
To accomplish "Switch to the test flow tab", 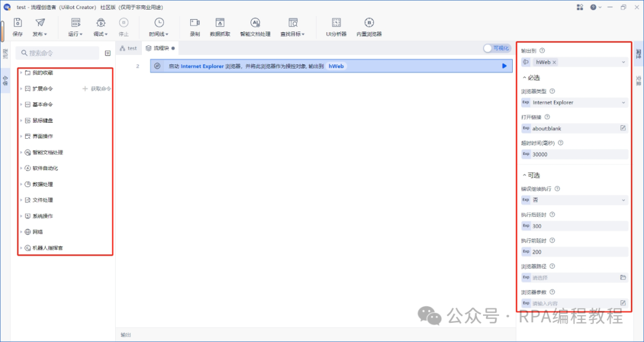I will pos(128,48).
